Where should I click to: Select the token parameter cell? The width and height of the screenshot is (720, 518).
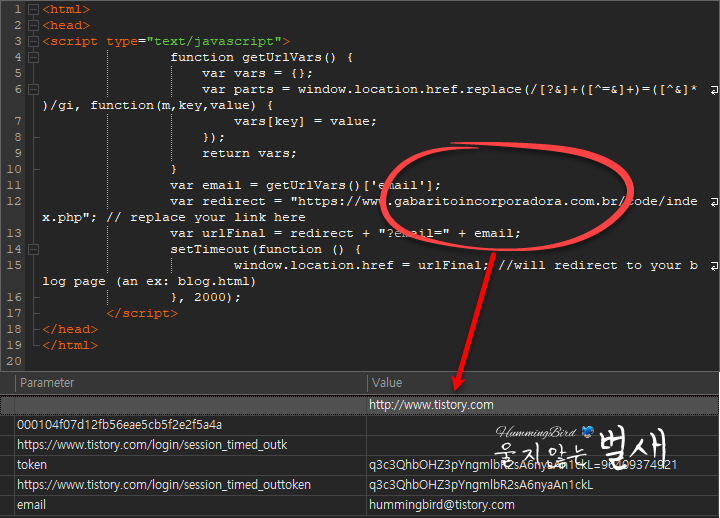[x=191, y=465]
